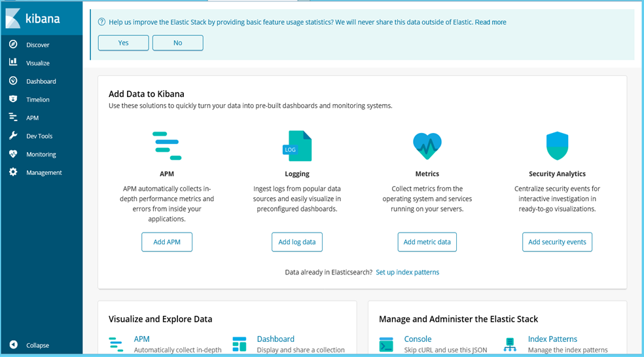The height and width of the screenshot is (357, 644).
Task: Open Monitoring via heartbeat icon in sidebar
Action: tap(13, 154)
